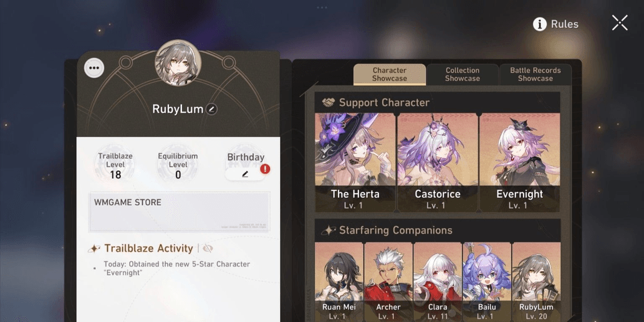Click the profile avatar picture
The height and width of the screenshot is (322, 644).
(x=178, y=63)
